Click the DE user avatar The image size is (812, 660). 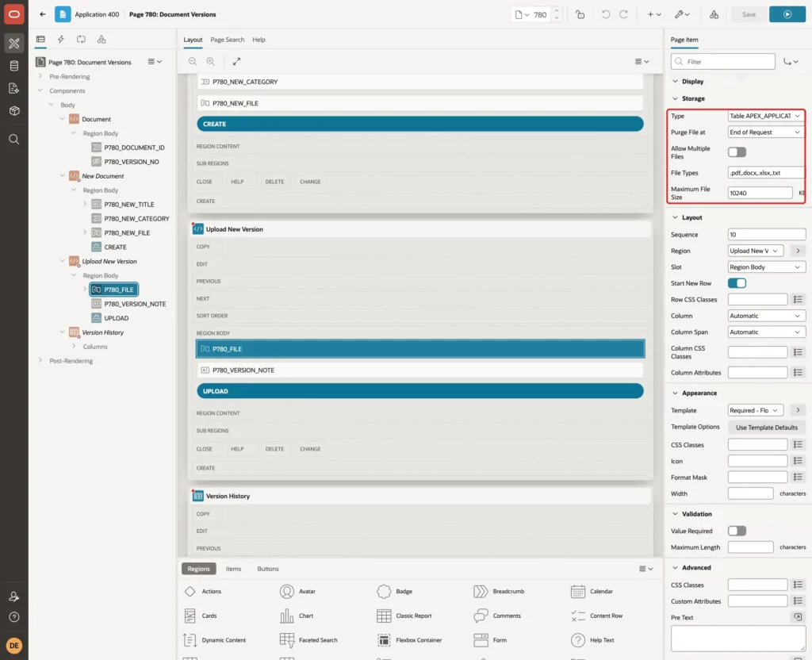(x=14, y=646)
